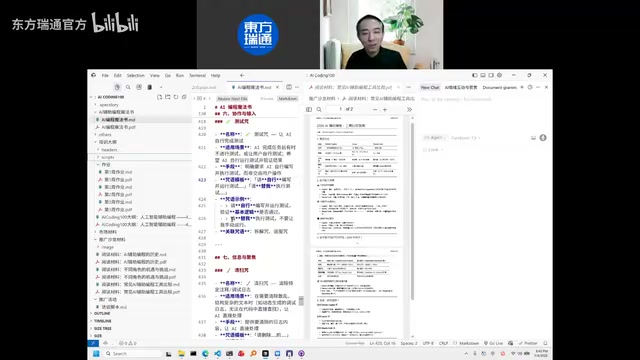The height and width of the screenshot is (360, 640).
Task: Click the Windows taskbar Search box
Action: tap(133, 353)
